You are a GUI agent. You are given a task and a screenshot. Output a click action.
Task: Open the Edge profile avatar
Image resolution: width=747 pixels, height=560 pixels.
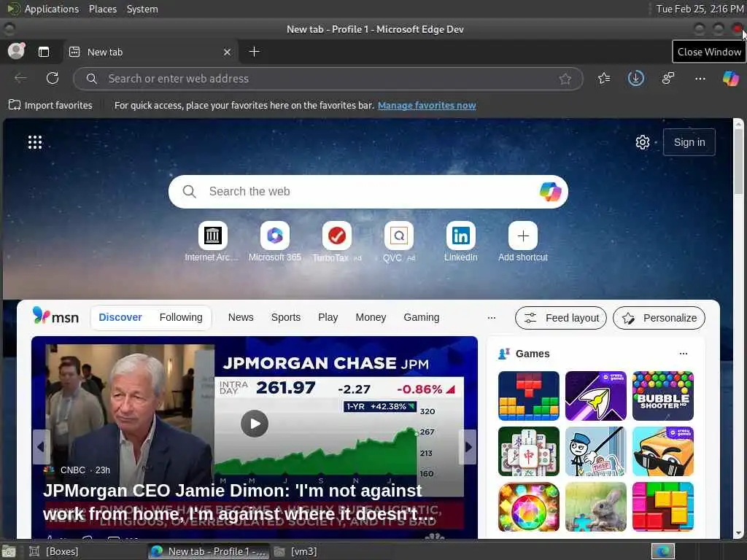point(16,52)
